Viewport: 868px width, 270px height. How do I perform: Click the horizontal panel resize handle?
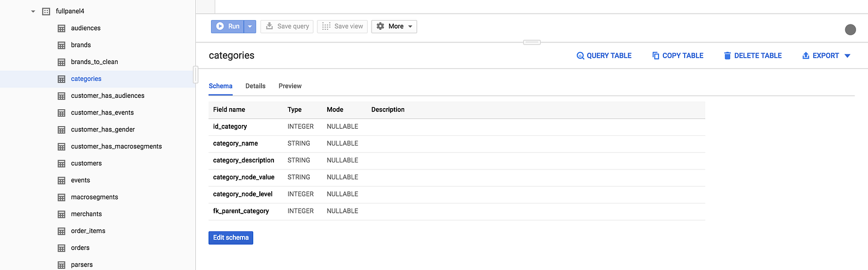point(532,42)
